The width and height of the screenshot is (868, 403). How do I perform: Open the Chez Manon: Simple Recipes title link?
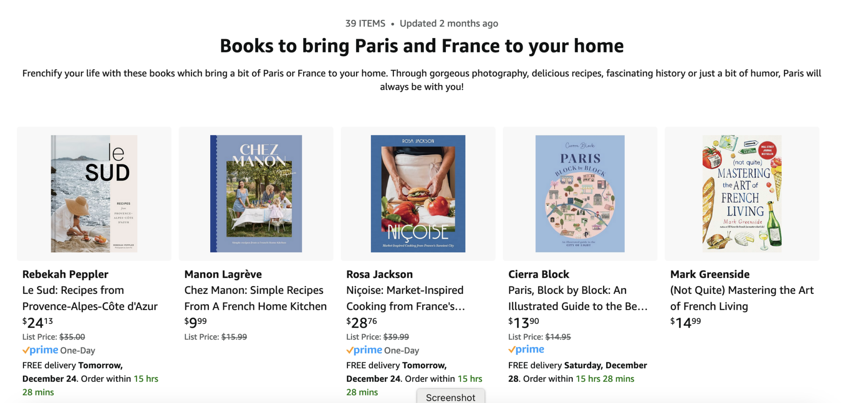[255, 298]
